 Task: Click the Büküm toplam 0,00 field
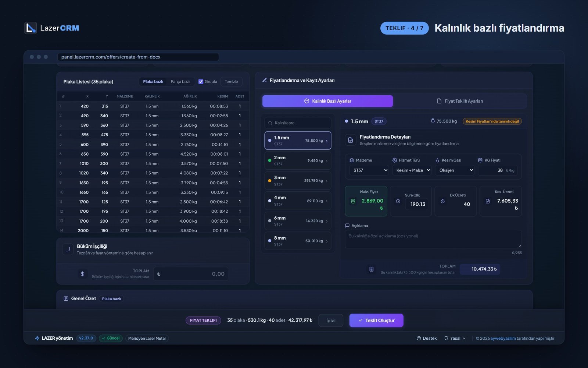191,274
